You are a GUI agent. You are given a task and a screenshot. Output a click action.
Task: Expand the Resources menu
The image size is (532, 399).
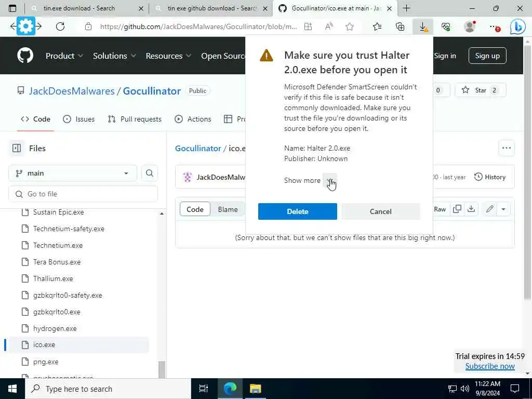tap(168, 56)
